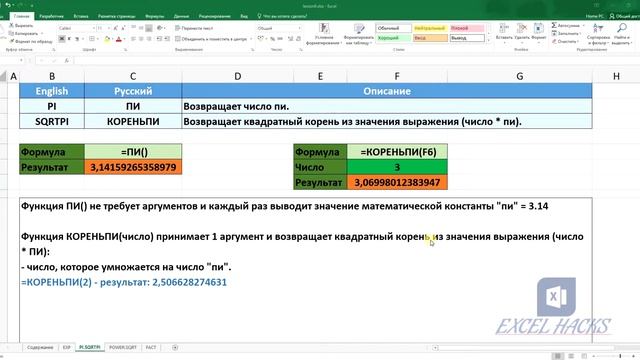This screenshot has height=360, width=640.
Task: Decrease font size with the smaller A
Action: [123, 28]
